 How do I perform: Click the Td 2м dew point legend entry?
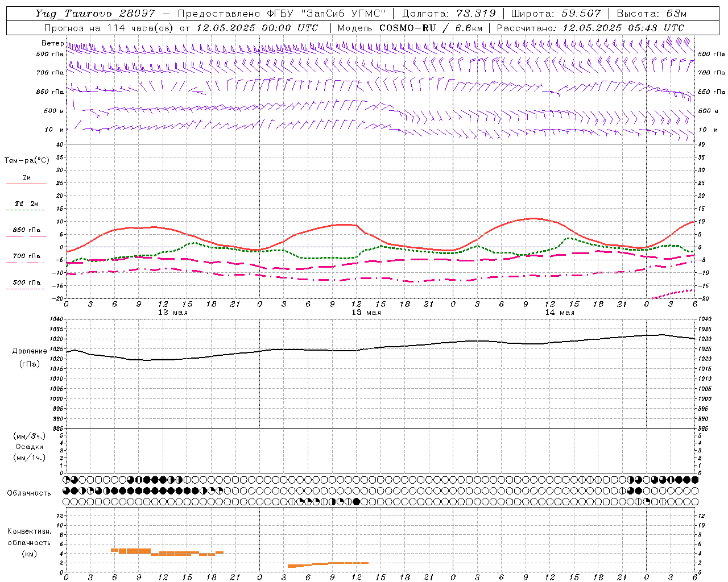click(27, 203)
